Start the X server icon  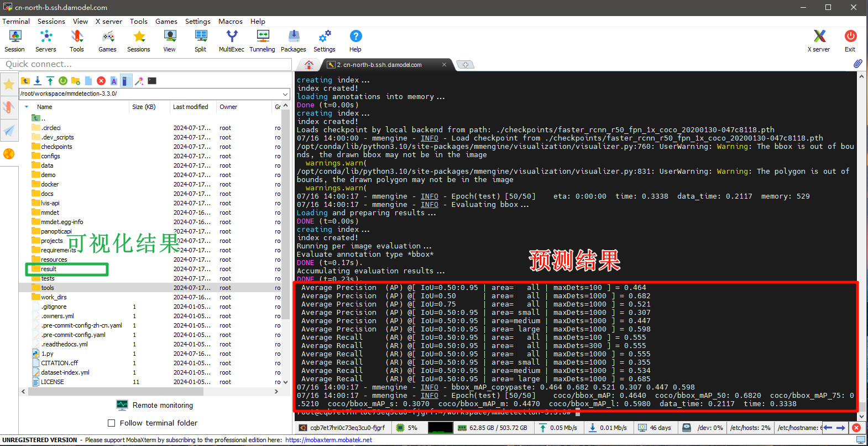[x=819, y=41]
